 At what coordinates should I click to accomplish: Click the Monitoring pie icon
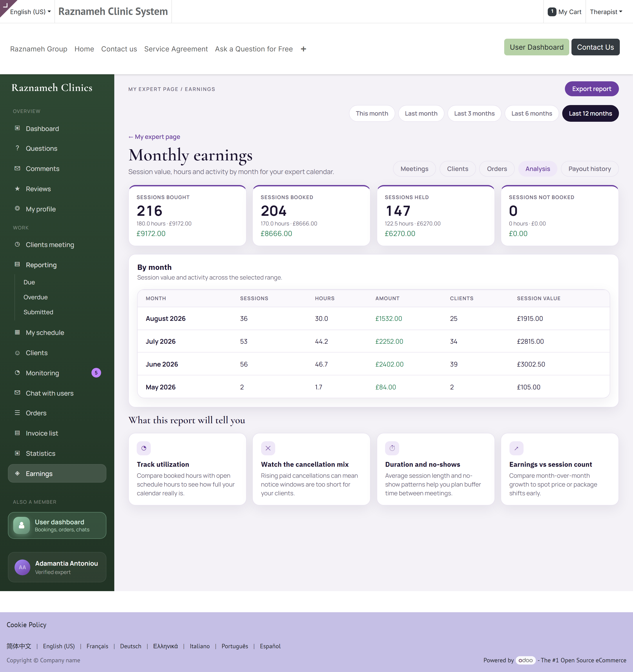17,372
